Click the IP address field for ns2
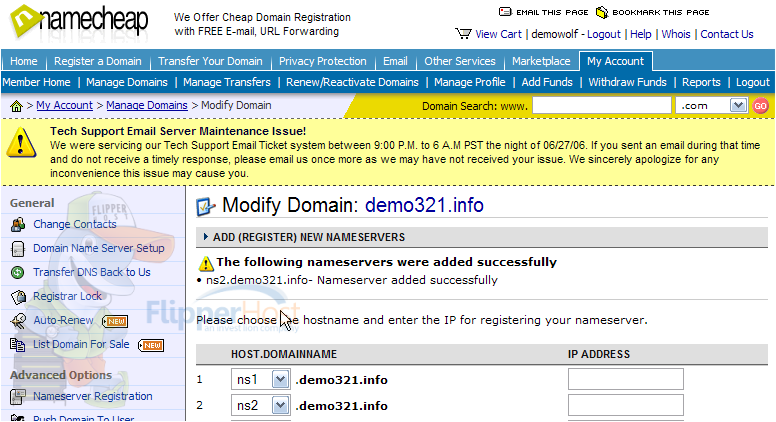Image resolution: width=776 pixels, height=422 pixels. point(626,405)
